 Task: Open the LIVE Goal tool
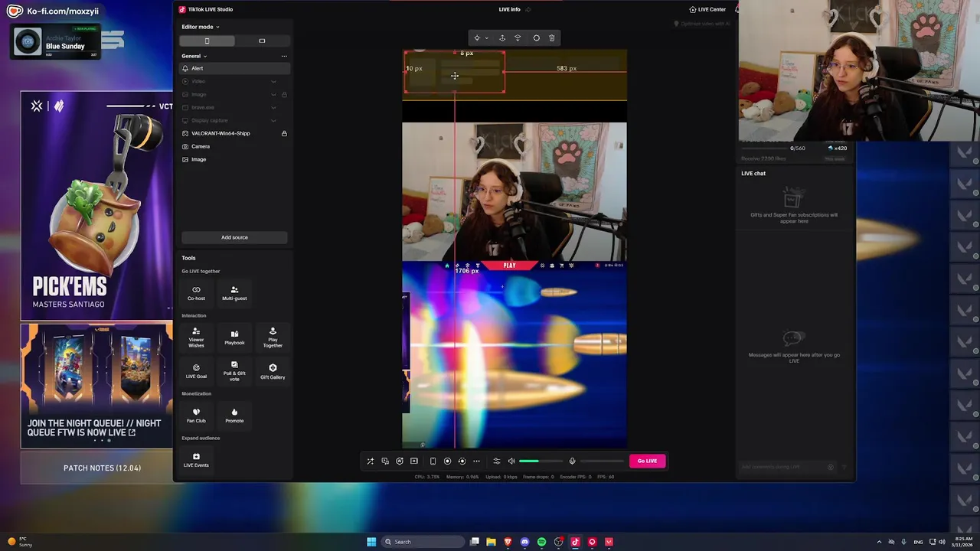pyautogui.click(x=196, y=371)
